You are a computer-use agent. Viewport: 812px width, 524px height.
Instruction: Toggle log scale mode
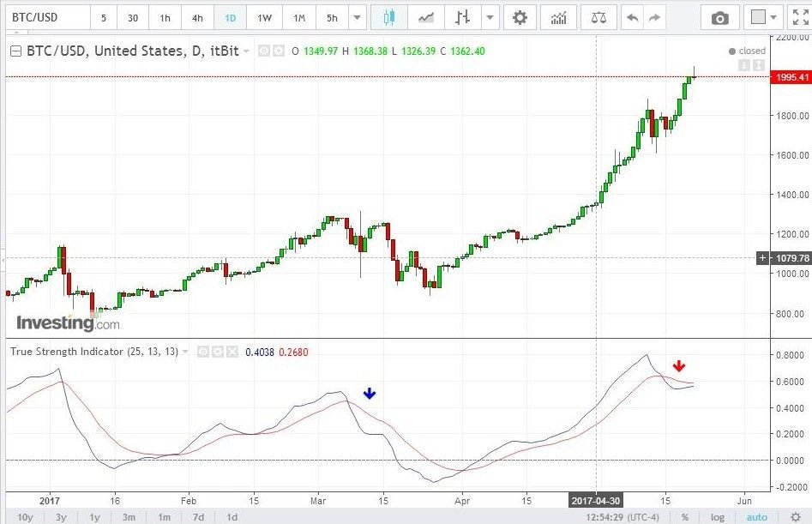(717, 517)
